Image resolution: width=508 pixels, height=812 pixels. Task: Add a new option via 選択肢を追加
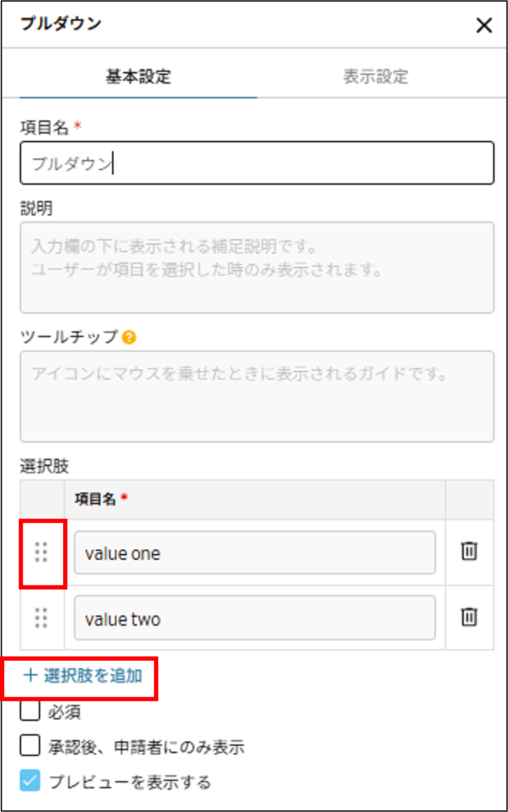83,676
